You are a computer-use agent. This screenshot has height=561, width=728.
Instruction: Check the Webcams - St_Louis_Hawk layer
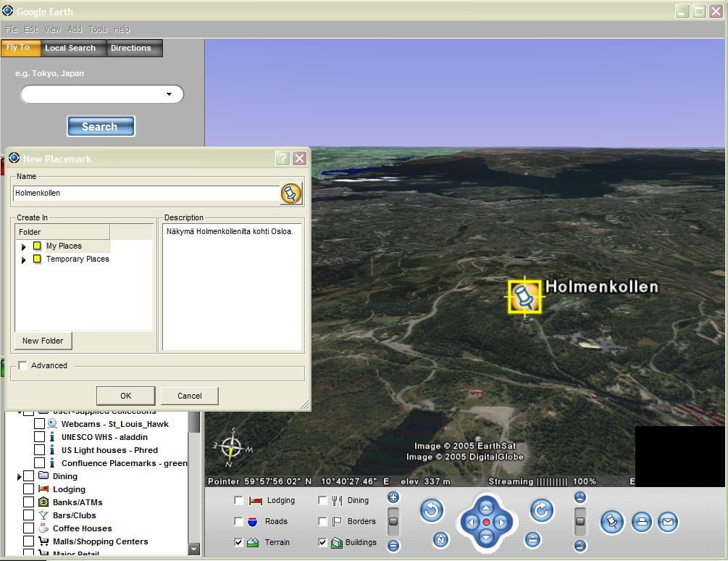pos(39,424)
